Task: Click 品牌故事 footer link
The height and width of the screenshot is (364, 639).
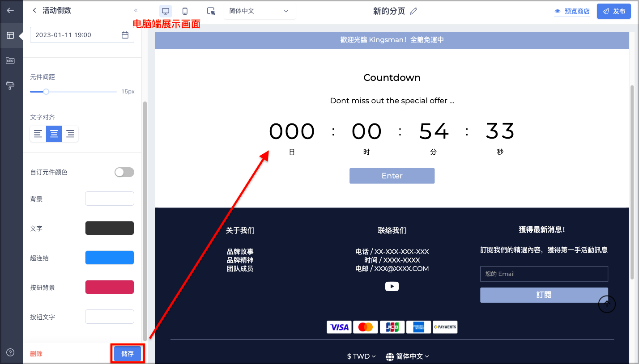Action: point(240,252)
